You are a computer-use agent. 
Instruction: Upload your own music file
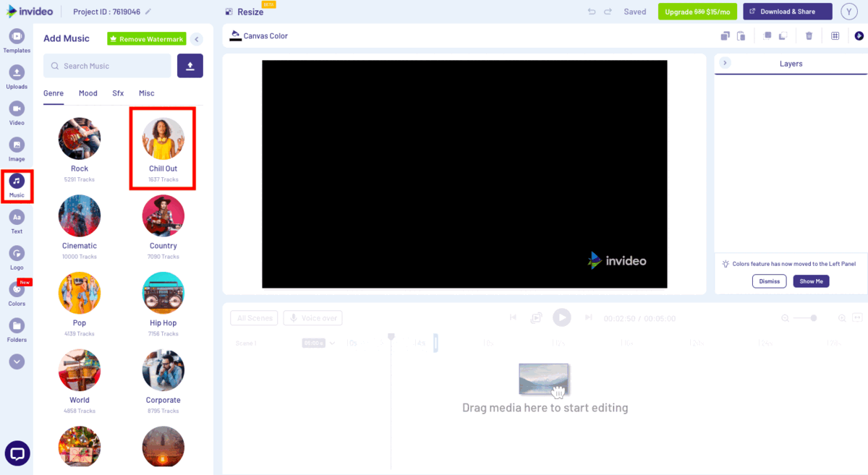pos(190,65)
